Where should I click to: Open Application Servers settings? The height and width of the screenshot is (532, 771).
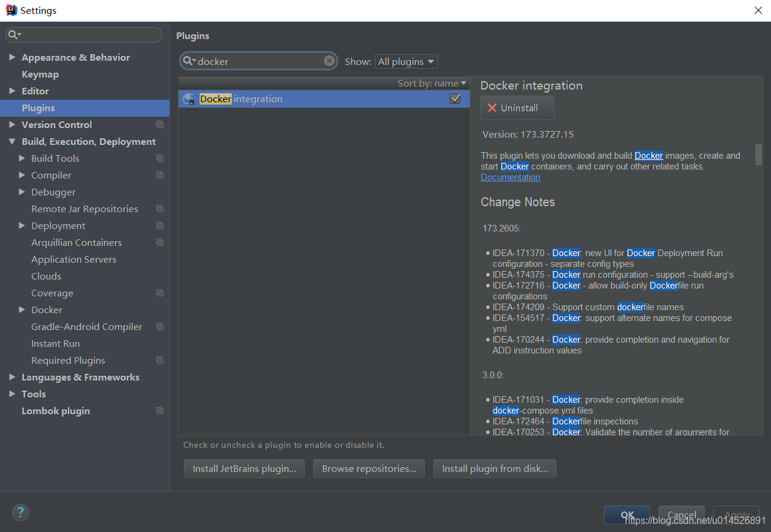[x=74, y=259]
